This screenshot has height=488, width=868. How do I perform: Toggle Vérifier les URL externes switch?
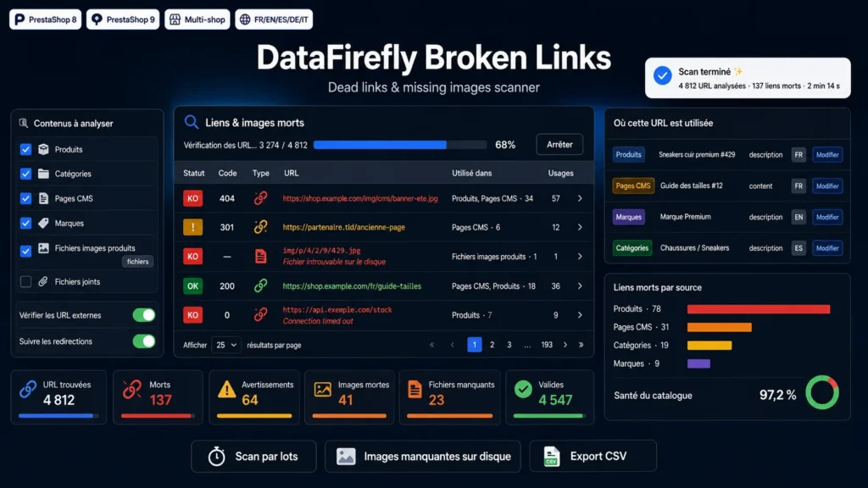click(x=144, y=315)
